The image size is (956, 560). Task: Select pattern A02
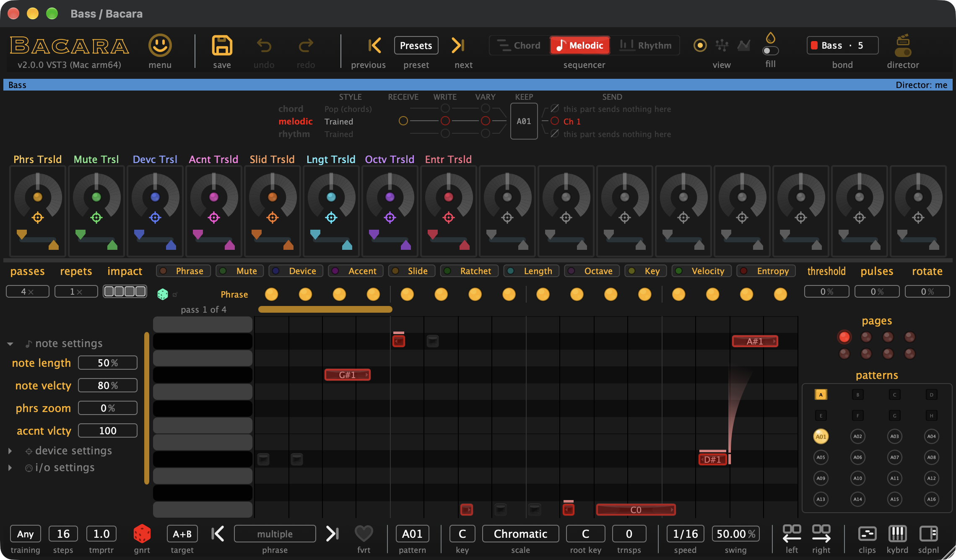pos(857,436)
